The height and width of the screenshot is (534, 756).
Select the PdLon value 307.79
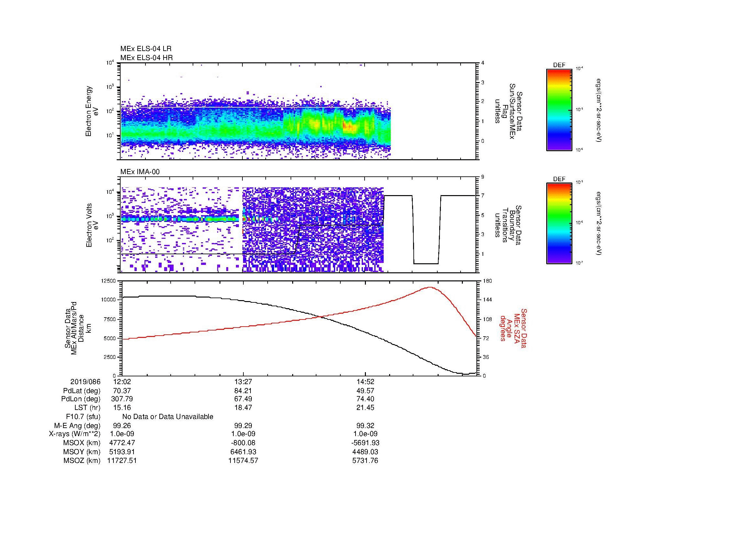point(122,399)
